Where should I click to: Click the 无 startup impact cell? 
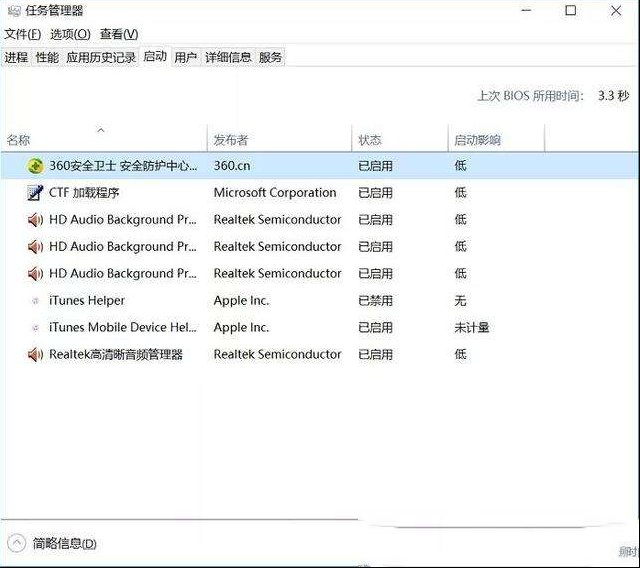click(460, 301)
